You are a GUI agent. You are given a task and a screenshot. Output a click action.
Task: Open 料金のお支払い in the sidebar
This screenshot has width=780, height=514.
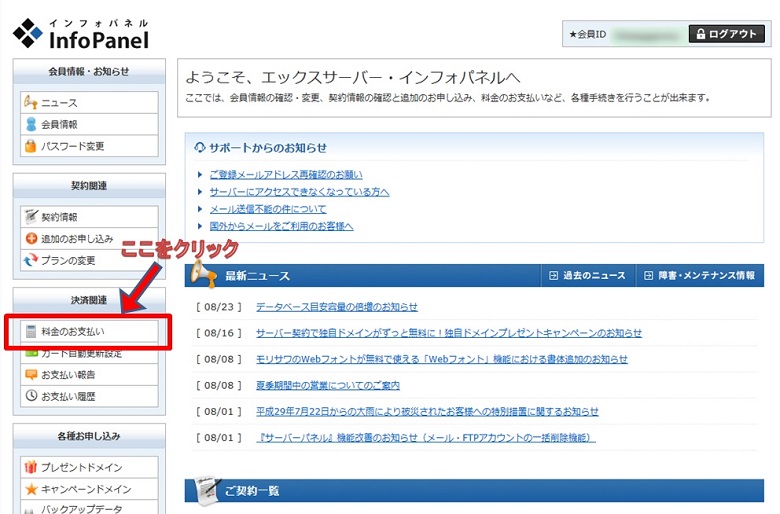(72, 331)
